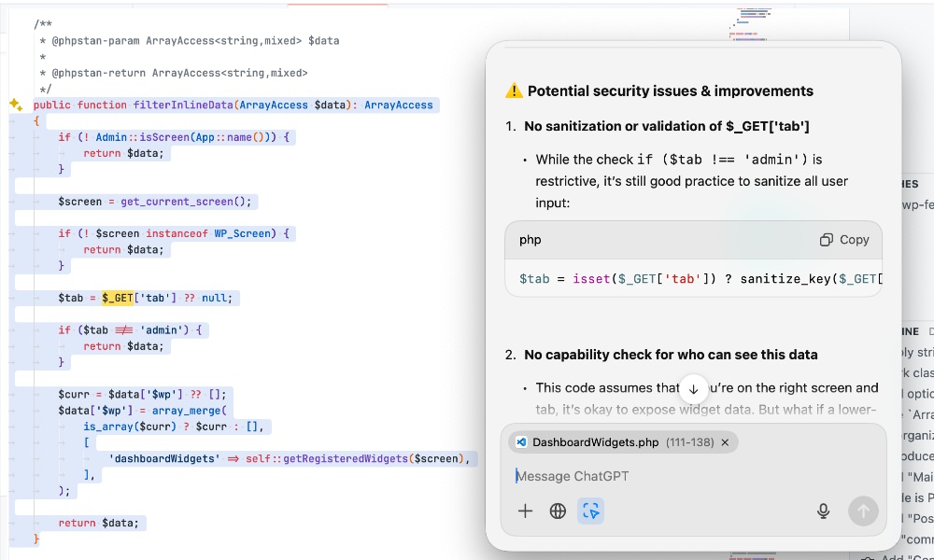Click 'dashboardWidgets' key in the editor
The image size is (934, 560).
164,458
